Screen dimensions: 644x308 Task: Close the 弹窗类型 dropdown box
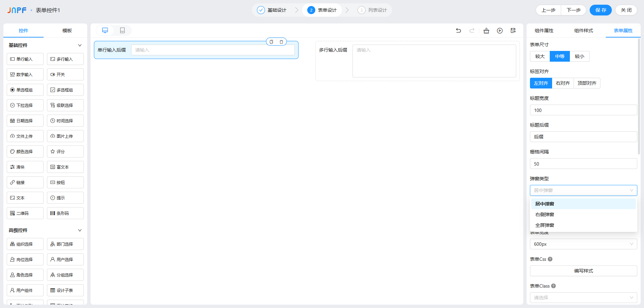[584, 190]
